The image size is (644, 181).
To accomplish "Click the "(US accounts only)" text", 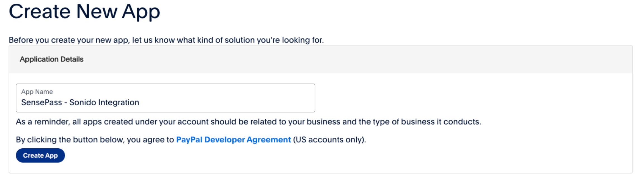I will point(329,140).
